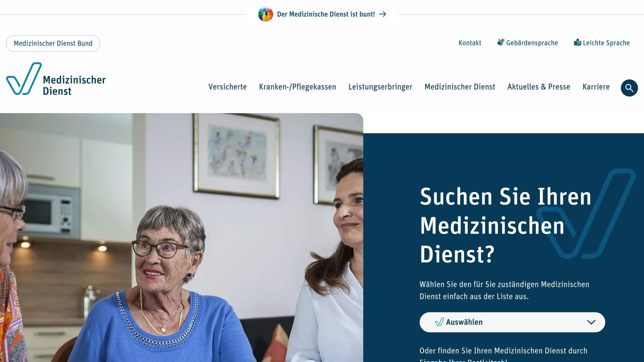Expand the Auswählen dropdown chevron

pos(591,322)
